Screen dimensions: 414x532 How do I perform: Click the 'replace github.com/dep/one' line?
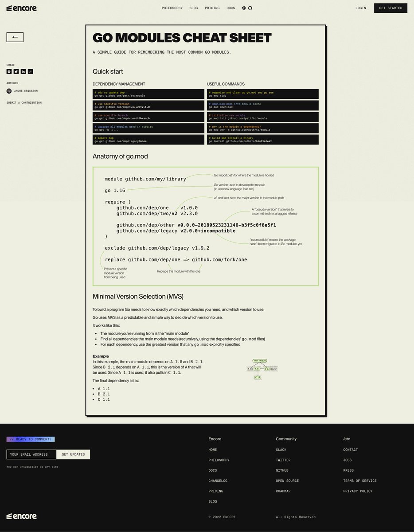(176, 260)
